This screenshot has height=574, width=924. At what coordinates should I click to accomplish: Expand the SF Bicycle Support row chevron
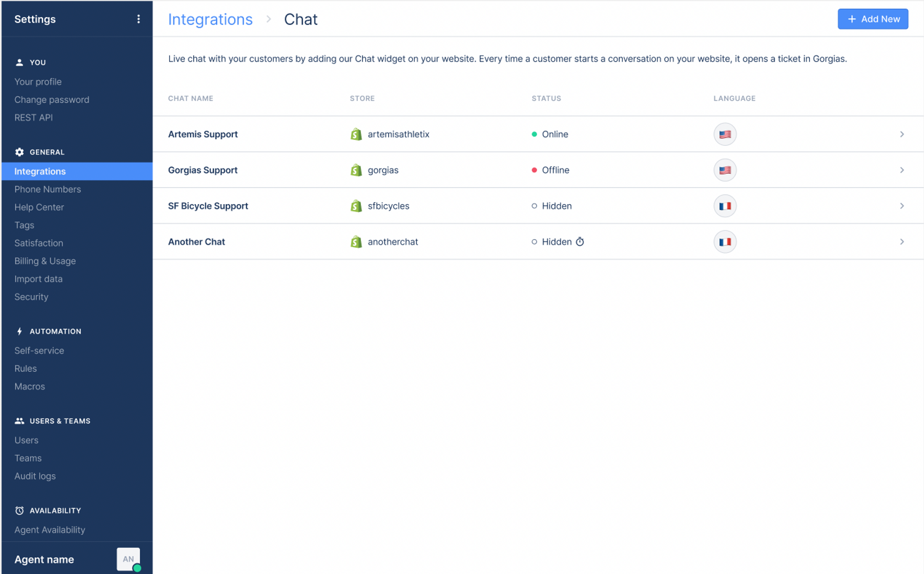pyautogui.click(x=902, y=206)
